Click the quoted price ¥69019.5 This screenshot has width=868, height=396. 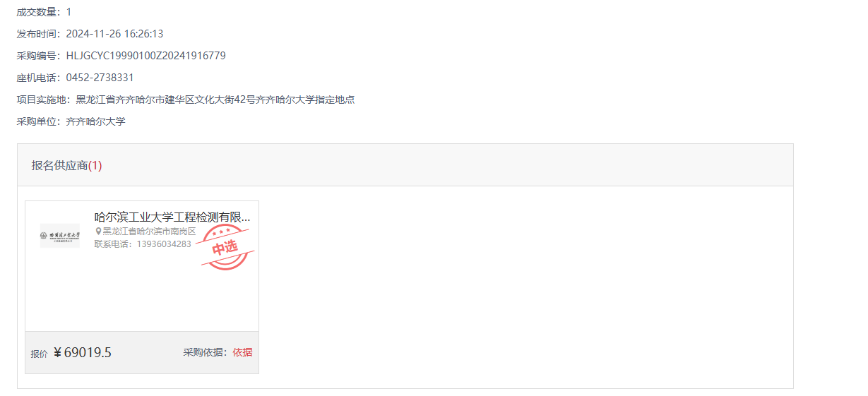point(83,352)
